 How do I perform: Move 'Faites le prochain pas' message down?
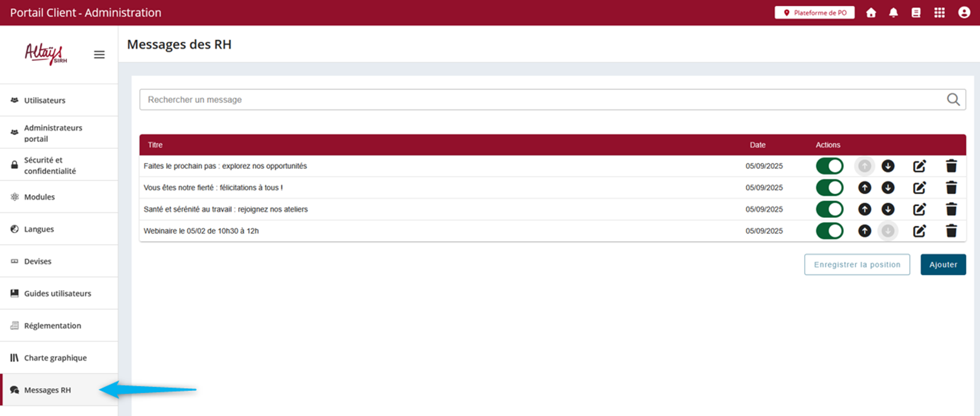point(888,166)
